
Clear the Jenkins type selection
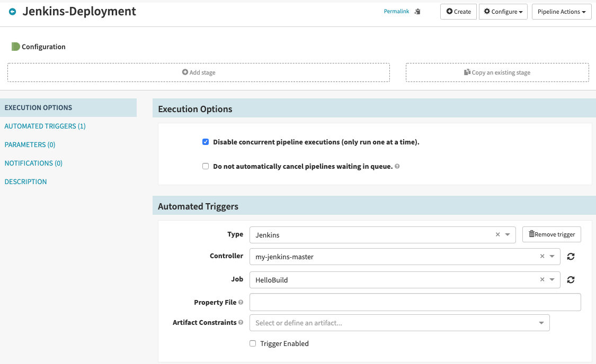point(497,234)
